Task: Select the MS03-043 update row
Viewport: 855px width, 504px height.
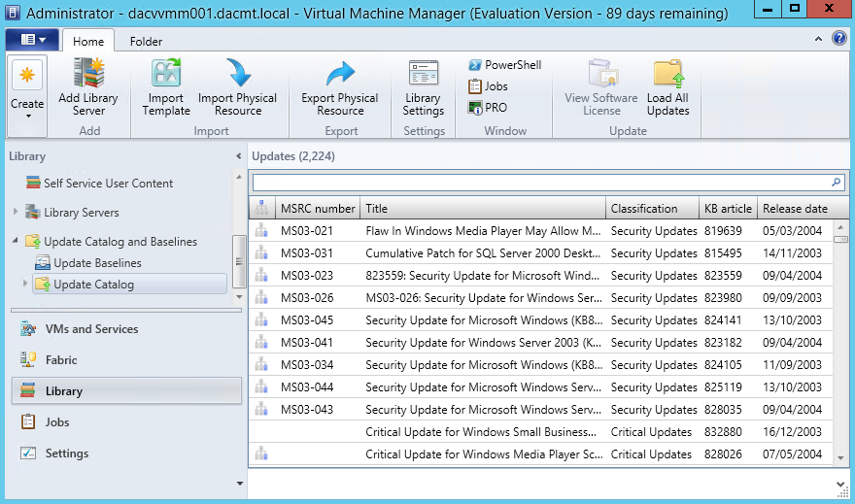Action: click(541, 410)
